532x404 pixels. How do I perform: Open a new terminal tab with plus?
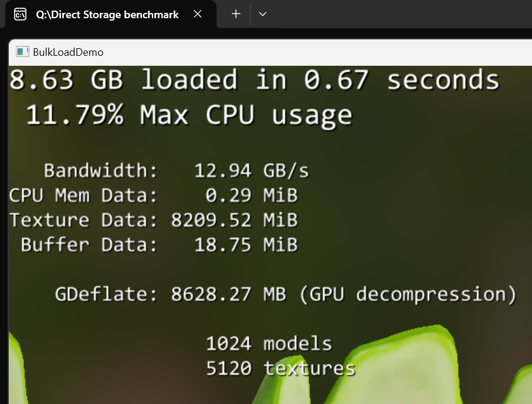click(236, 14)
